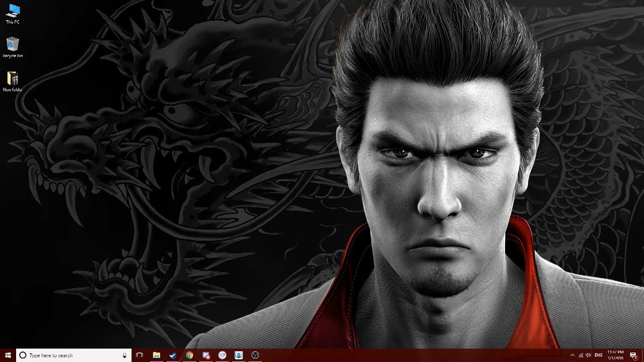Open the Action Center notifications
Screen dimensions: 644x362
click(x=633, y=355)
